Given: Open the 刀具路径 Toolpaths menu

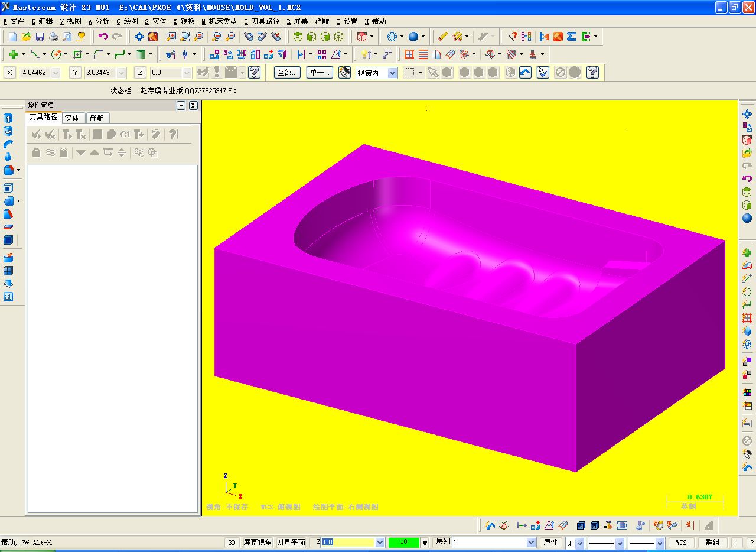Looking at the screenshot, I should click(x=262, y=21).
